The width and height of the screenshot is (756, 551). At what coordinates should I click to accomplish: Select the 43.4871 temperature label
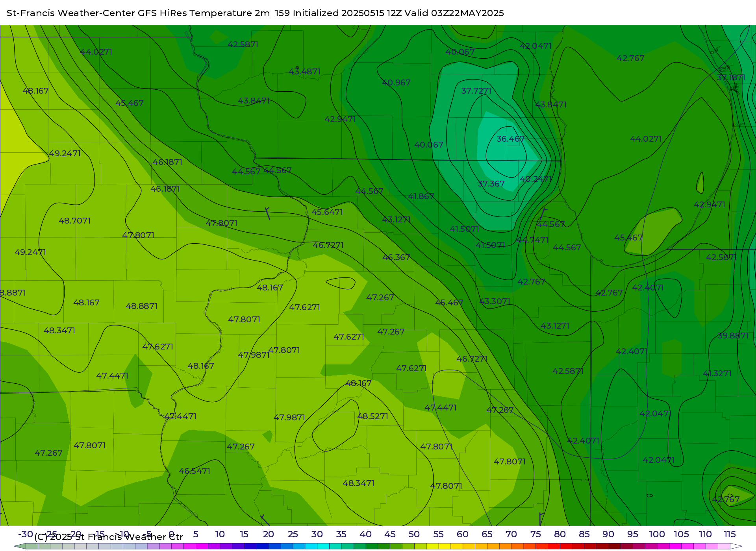pos(304,72)
